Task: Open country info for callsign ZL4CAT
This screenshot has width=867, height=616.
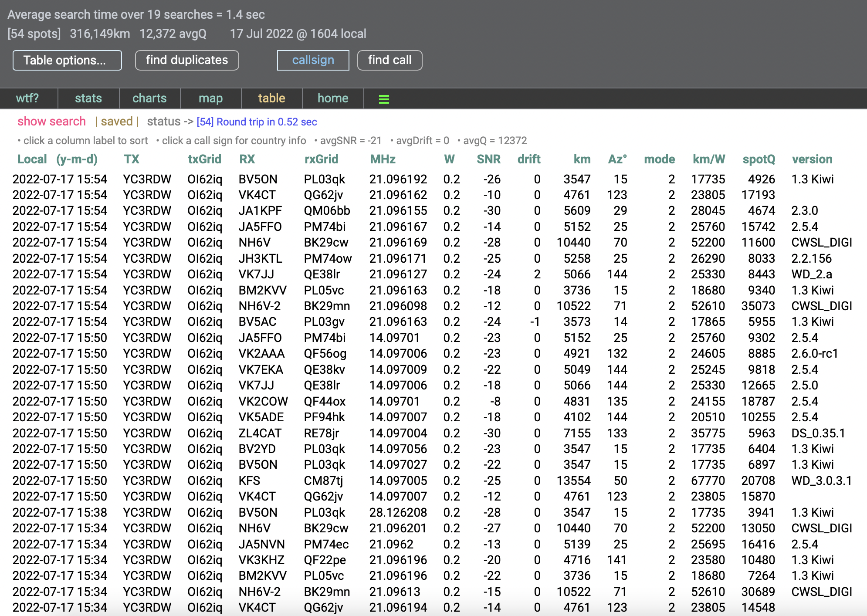Action: pyautogui.click(x=260, y=433)
